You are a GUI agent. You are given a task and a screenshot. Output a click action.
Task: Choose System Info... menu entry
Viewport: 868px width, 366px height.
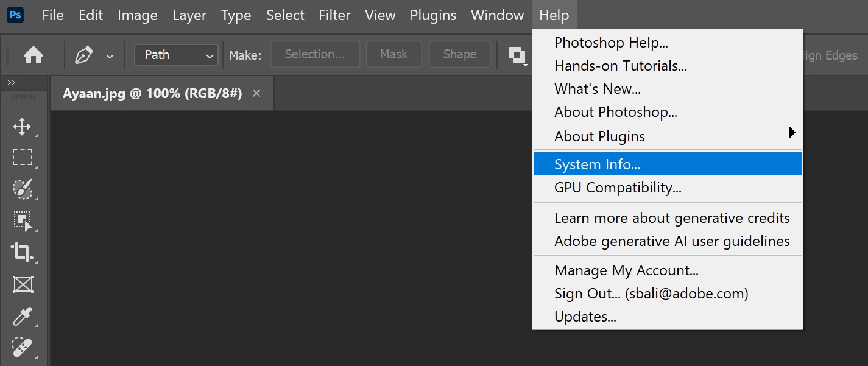(x=668, y=164)
